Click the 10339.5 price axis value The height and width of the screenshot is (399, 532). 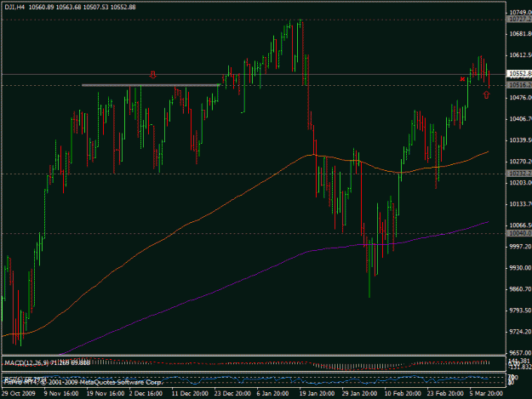tap(520, 140)
